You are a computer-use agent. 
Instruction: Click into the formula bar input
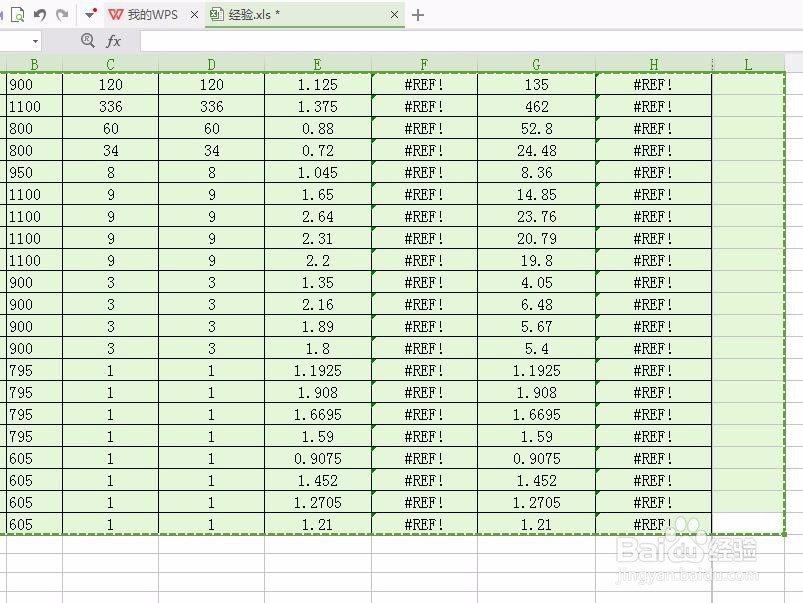click(471, 41)
